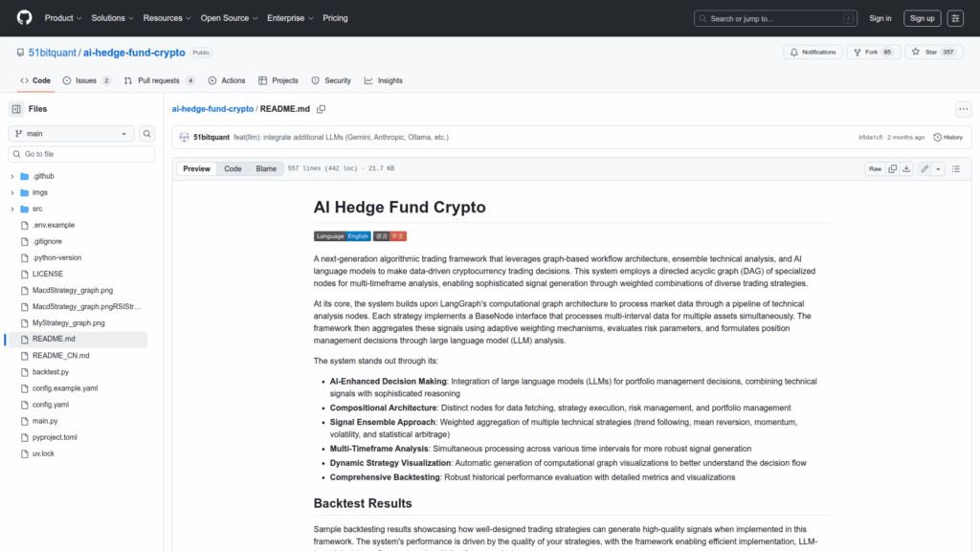Open the Pull requests tab
The height and width of the screenshot is (551, 980).
pyautogui.click(x=160, y=80)
